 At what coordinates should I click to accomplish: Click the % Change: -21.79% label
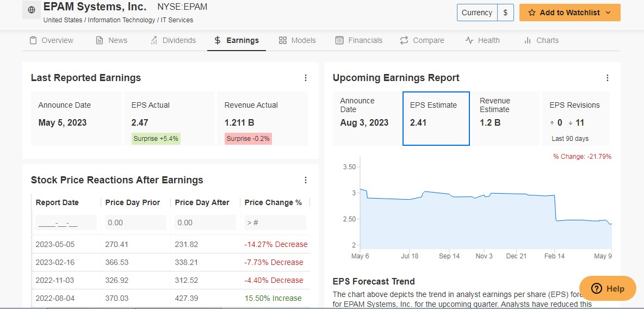pos(583,157)
